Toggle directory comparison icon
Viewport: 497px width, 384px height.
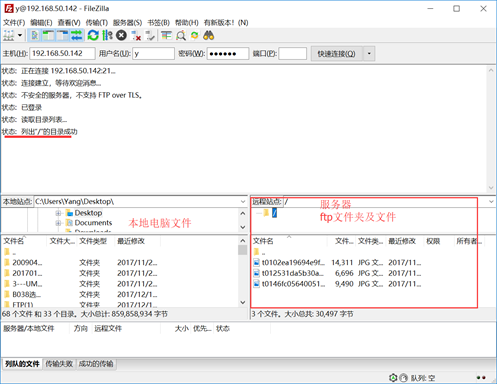click(x=181, y=35)
